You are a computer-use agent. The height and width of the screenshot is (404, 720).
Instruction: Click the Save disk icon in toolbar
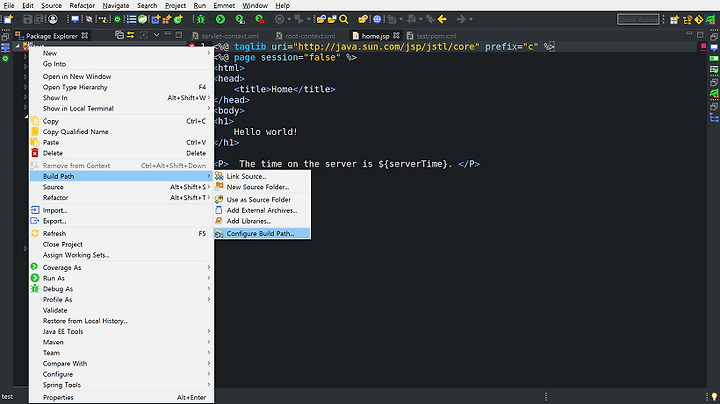pos(28,19)
